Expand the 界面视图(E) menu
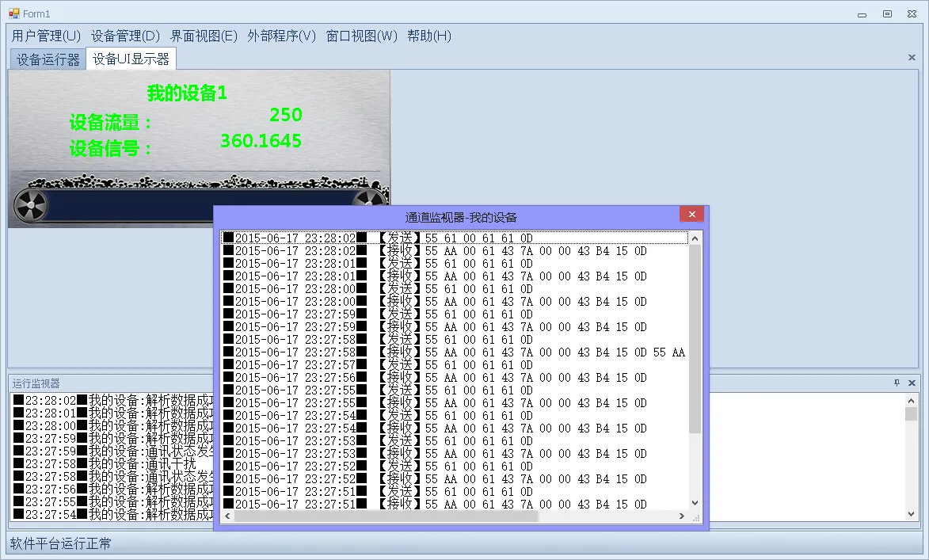 coord(204,36)
